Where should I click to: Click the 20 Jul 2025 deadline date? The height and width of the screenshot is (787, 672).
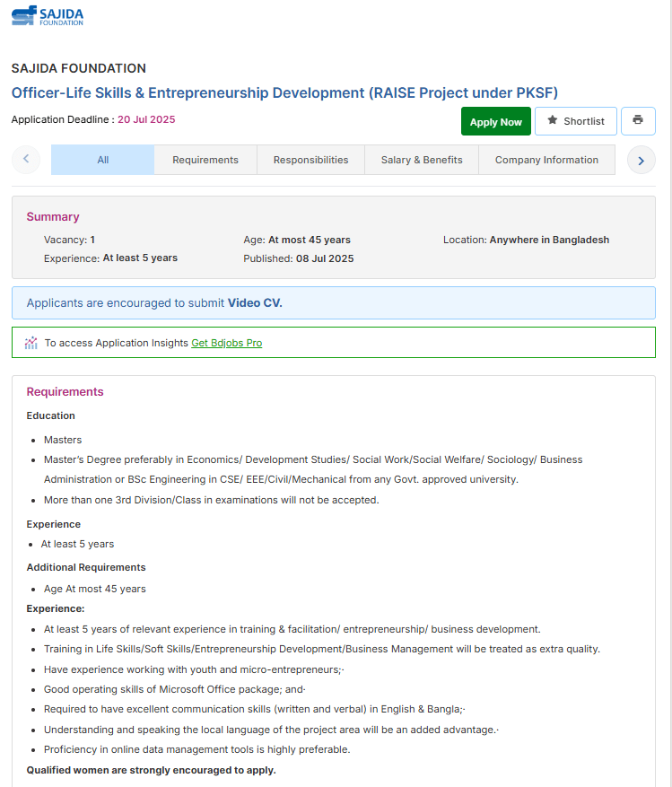146,119
